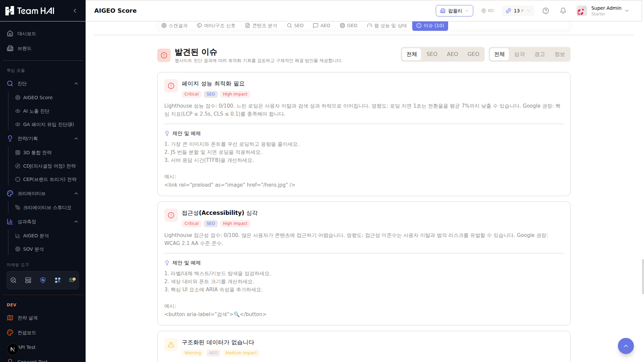This screenshot has width=644, height=362.
Task: Switch to the 콘텐츠 분석 tab
Action: 261,25
